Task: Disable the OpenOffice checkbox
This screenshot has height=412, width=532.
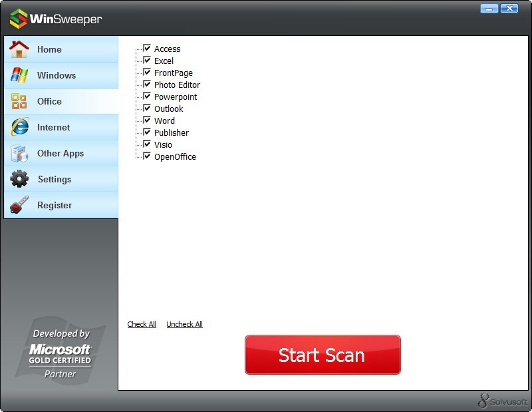Action: (147, 156)
